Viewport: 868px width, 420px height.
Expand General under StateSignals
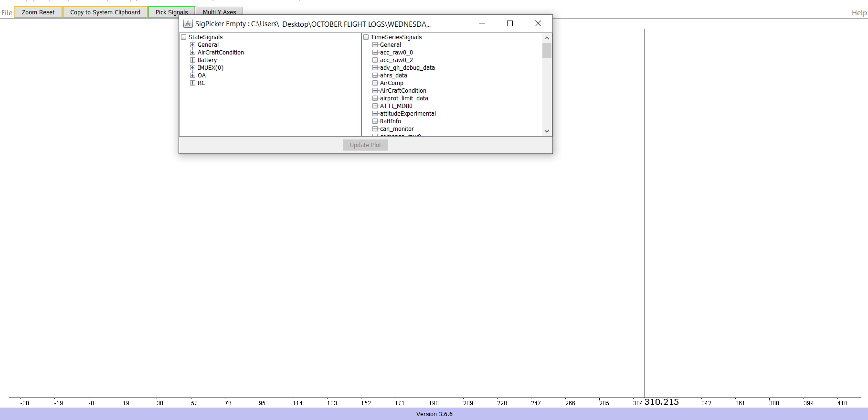click(193, 45)
